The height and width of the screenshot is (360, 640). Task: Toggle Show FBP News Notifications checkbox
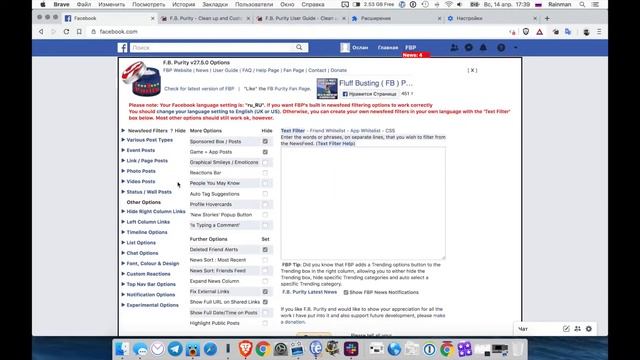tap(346, 292)
